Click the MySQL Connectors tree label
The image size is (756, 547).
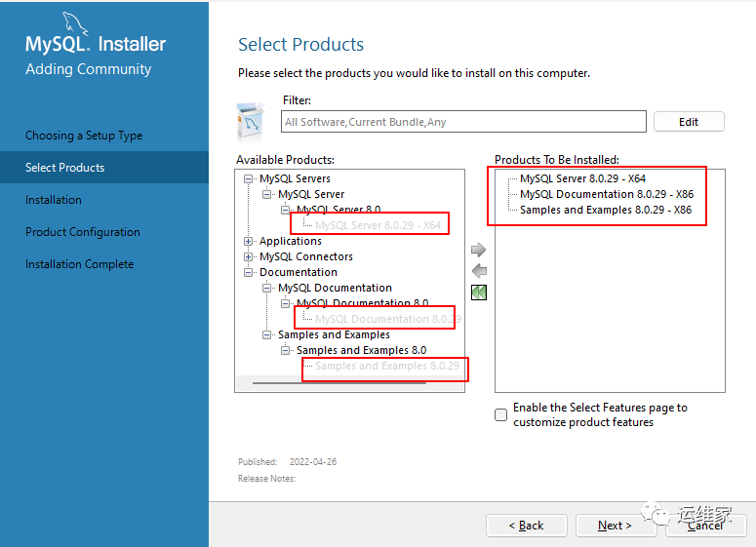coord(306,256)
